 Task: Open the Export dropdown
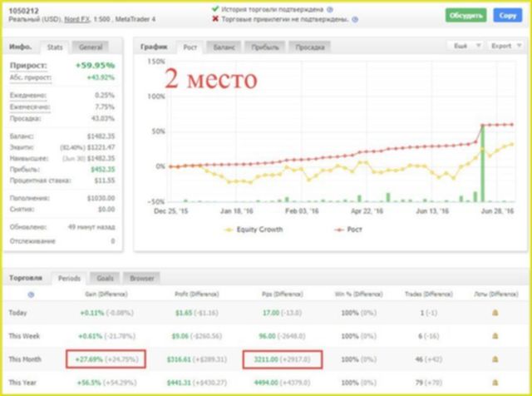click(x=505, y=46)
